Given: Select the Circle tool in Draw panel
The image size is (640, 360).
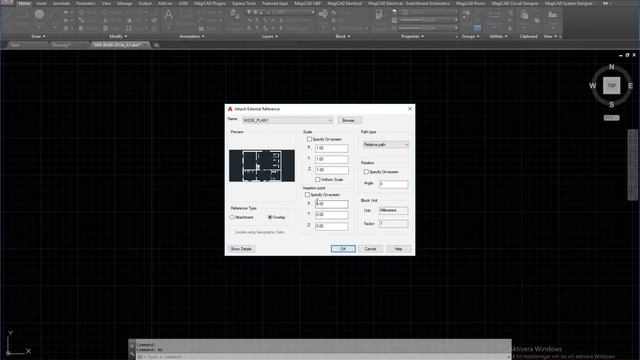Looking at the screenshot, I should pos(39,15).
